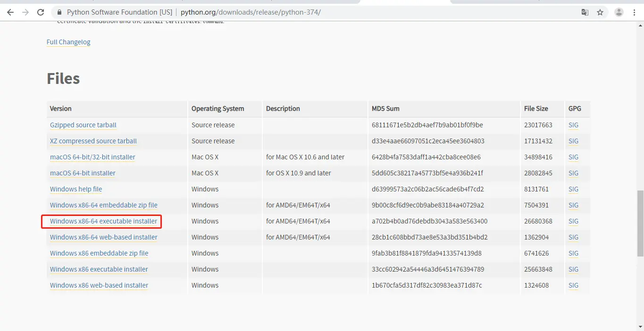The width and height of the screenshot is (644, 331).
Task: Click SIG for the Windows x86 executable installer
Action: point(573,269)
